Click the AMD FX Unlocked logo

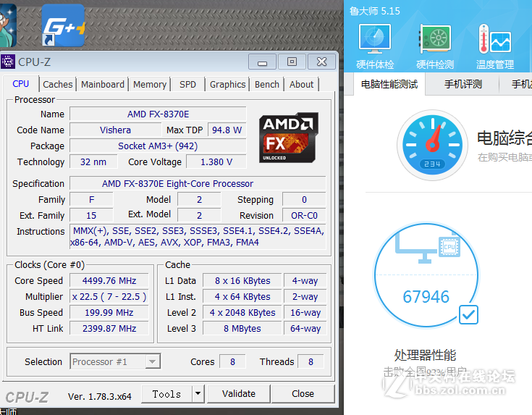pyautogui.click(x=288, y=138)
